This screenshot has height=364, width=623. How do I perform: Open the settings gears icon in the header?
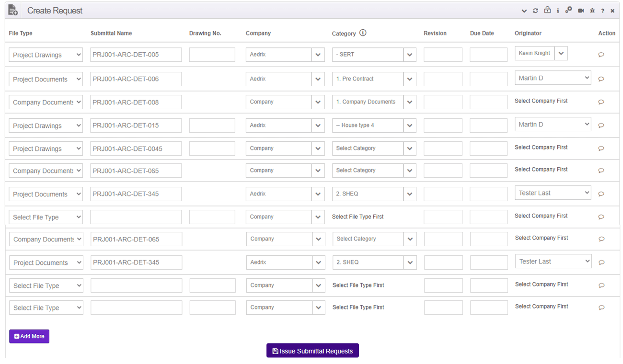point(568,10)
